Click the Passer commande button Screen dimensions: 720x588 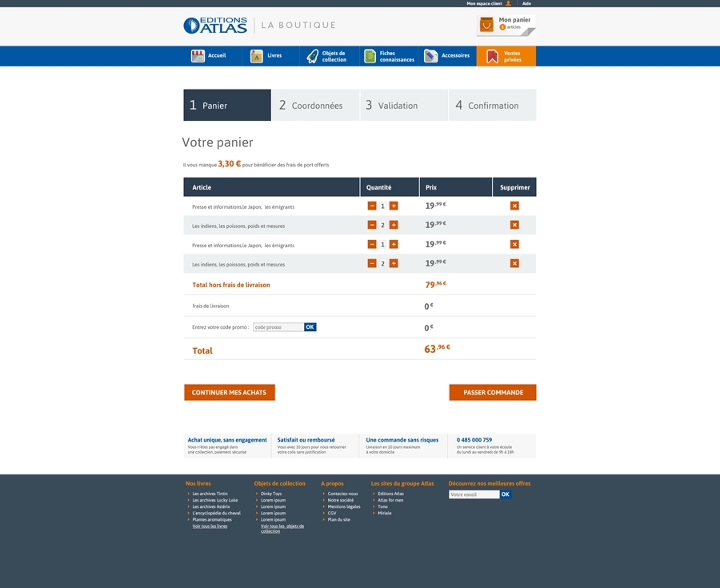[x=493, y=393]
